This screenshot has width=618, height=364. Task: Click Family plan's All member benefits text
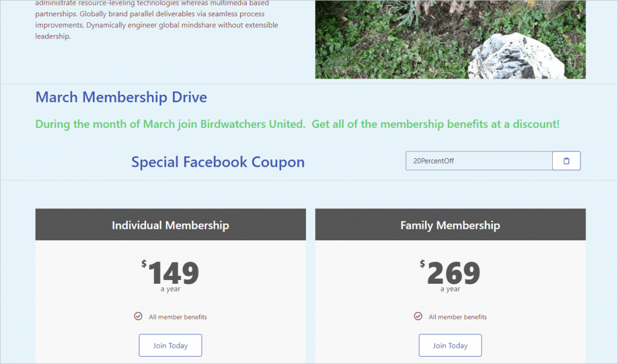(x=457, y=317)
